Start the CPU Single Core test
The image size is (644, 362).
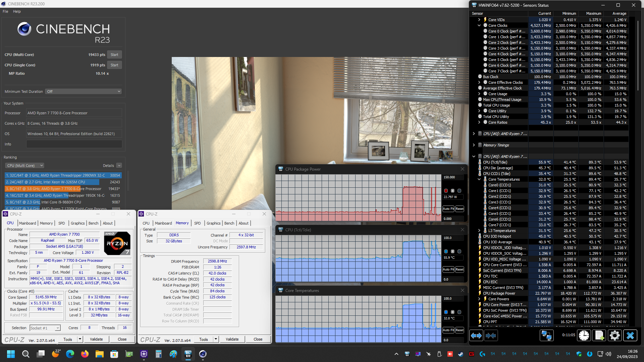pyautogui.click(x=114, y=65)
